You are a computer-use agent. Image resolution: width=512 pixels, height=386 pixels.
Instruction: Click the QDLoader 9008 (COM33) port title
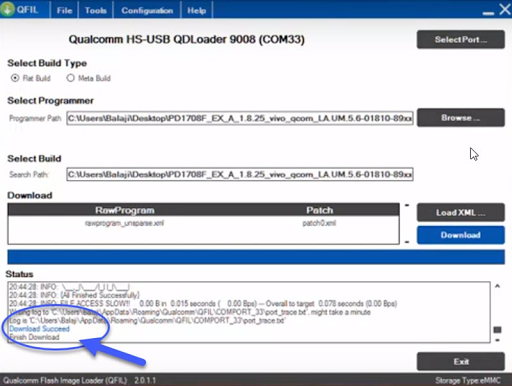point(187,39)
